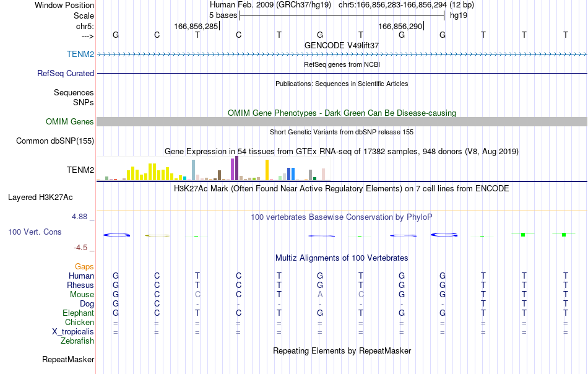Open the RefSeq Curated track label
588x374 pixels.
point(65,73)
